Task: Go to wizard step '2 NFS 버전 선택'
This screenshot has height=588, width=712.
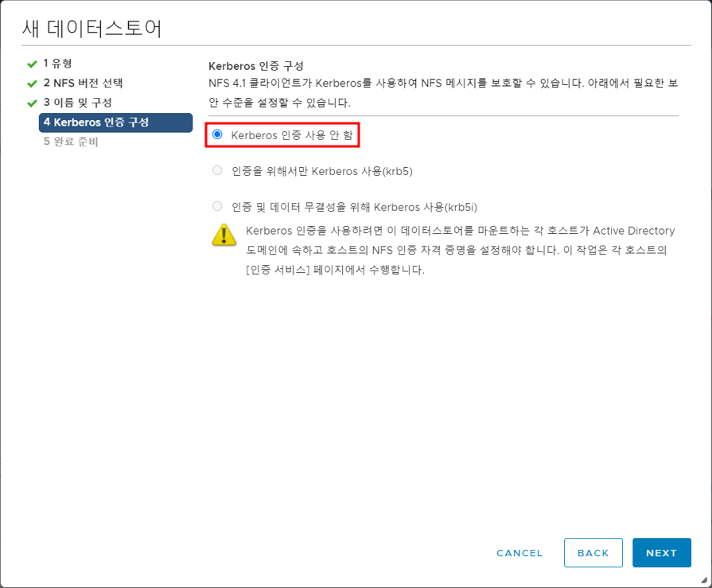Action: click(x=83, y=83)
